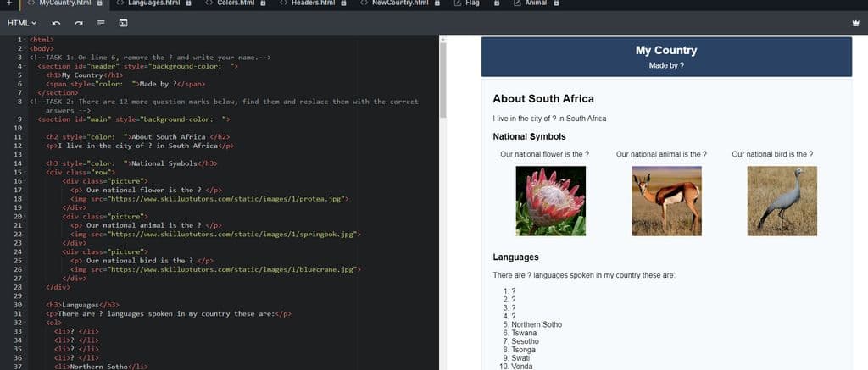Open the Animal tab

tap(535, 3)
